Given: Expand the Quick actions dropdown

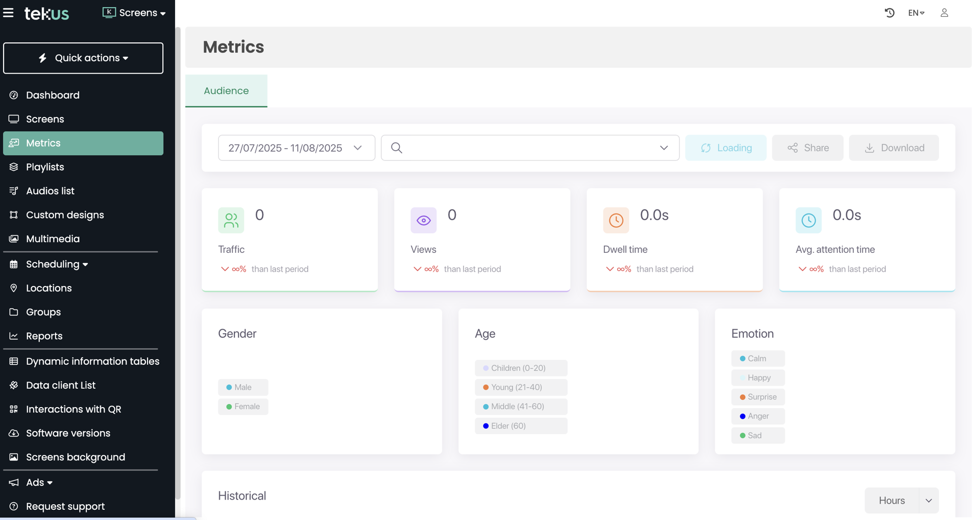Looking at the screenshot, I should tap(83, 58).
